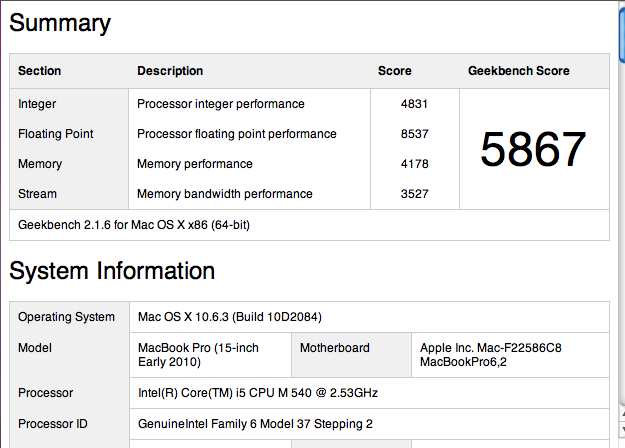Select the Floating Point section label
The width and height of the screenshot is (625, 448).
pos(55,134)
